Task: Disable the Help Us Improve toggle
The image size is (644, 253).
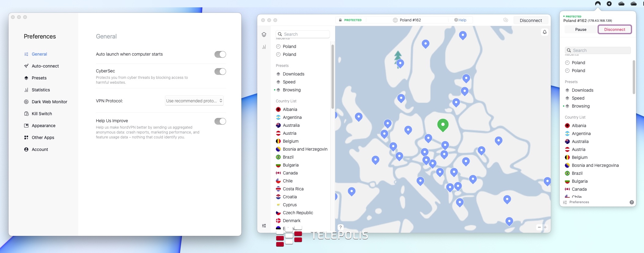Action: 220,121
